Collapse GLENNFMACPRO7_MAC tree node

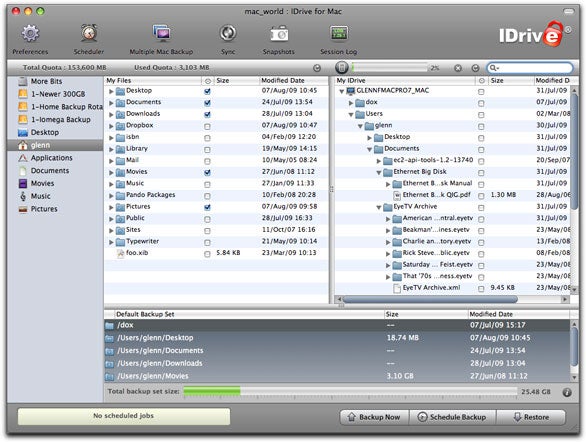tap(341, 91)
